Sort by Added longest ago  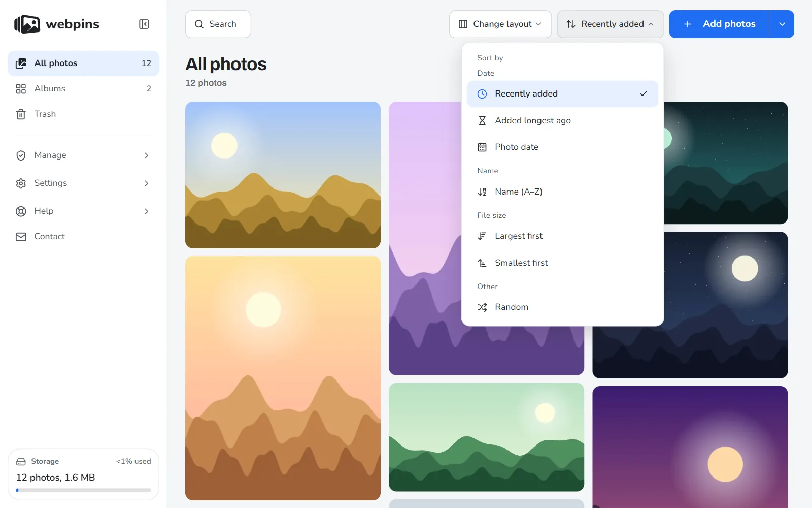[562, 121]
